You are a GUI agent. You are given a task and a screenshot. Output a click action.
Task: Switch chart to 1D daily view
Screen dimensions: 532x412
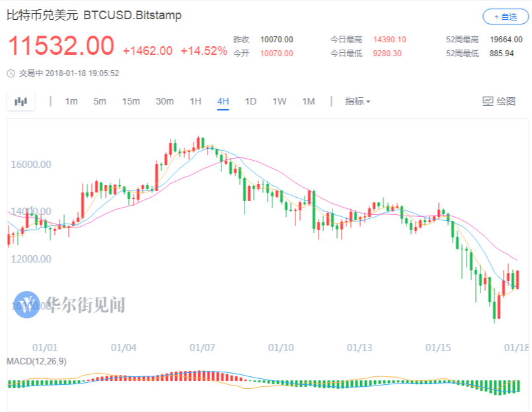[250, 101]
